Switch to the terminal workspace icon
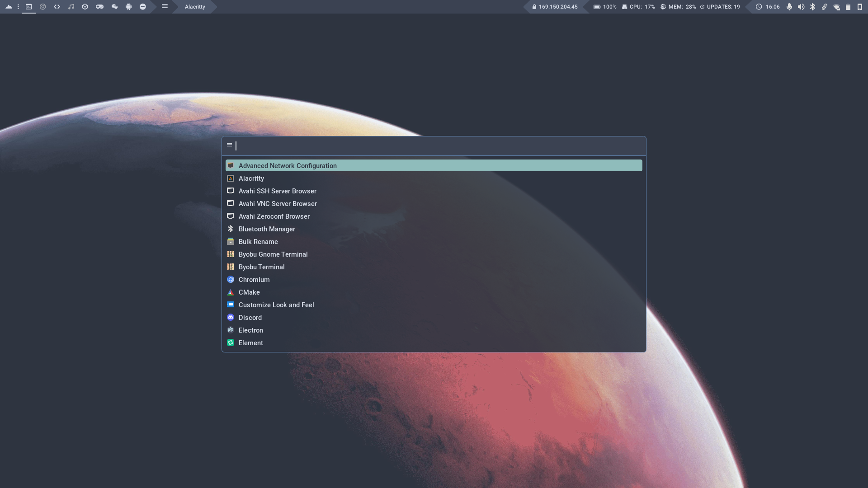868x488 pixels. pos(28,7)
